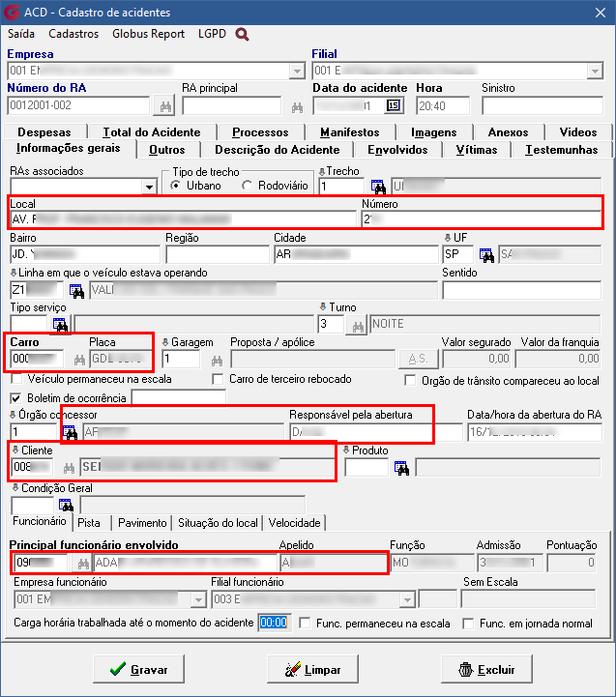Switch to Outros tab
The width and height of the screenshot is (616, 697).
pyautogui.click(x=166, y=150)
